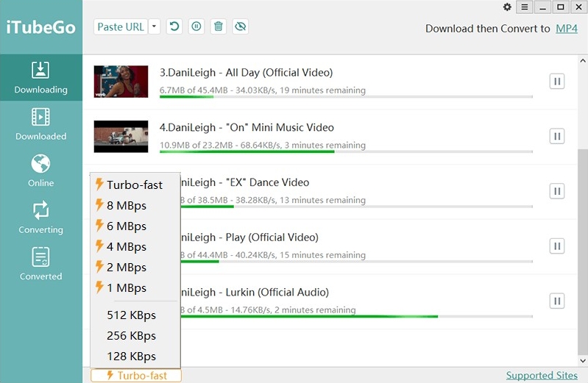The width and height of the screenshot is (588, 383).
Task: Select 8 MBps speed limit
Action: [135, 205]
